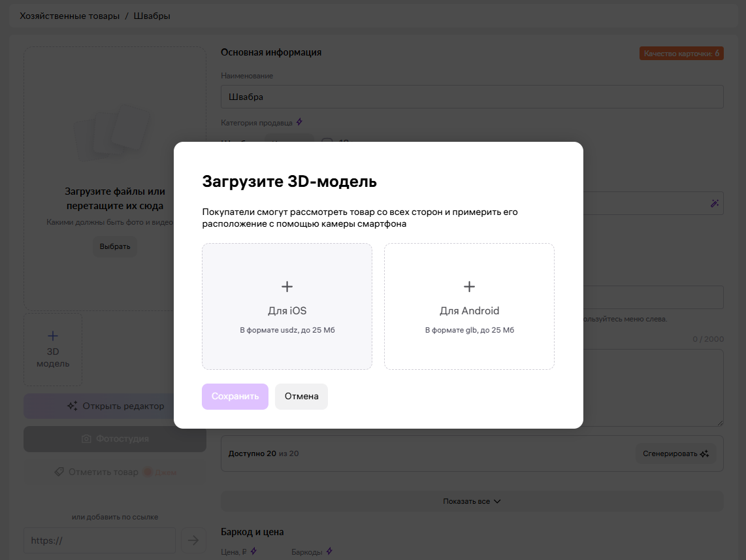Image resolution: width=746 pixels, height=560 pixels.
Task: Cancel the dialog with Отмена
Action: 302,397
